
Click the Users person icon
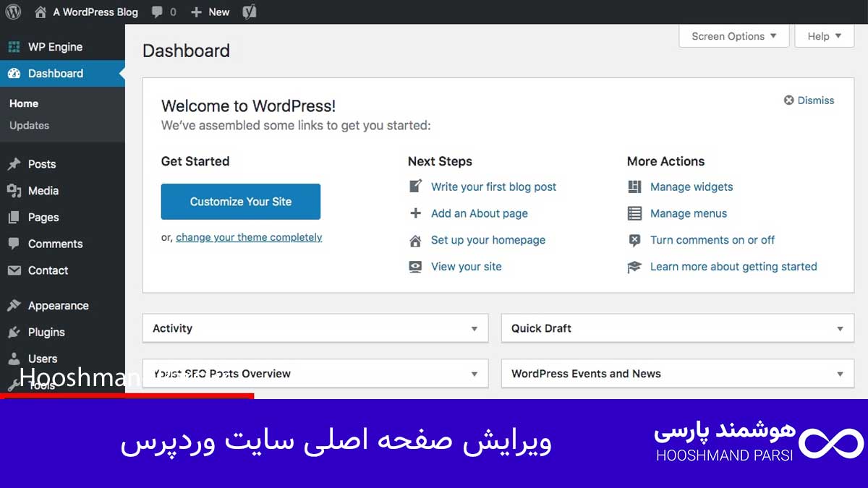[x=14, y=359]
